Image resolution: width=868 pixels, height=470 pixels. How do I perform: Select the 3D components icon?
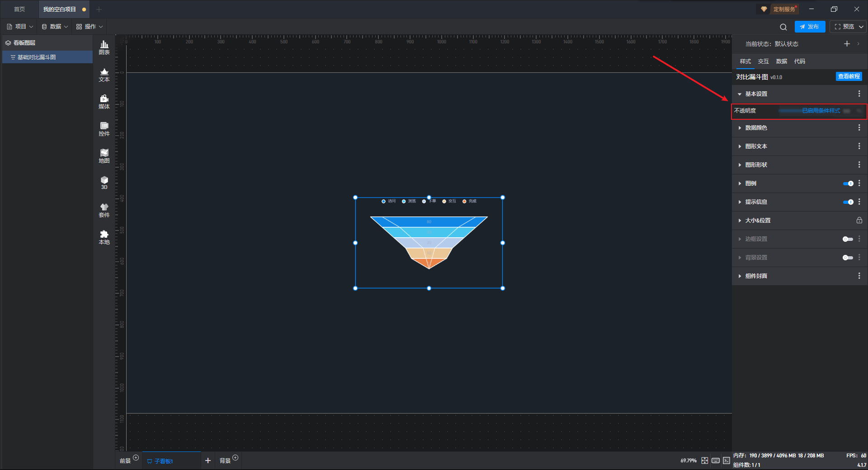tap(104, 183)
